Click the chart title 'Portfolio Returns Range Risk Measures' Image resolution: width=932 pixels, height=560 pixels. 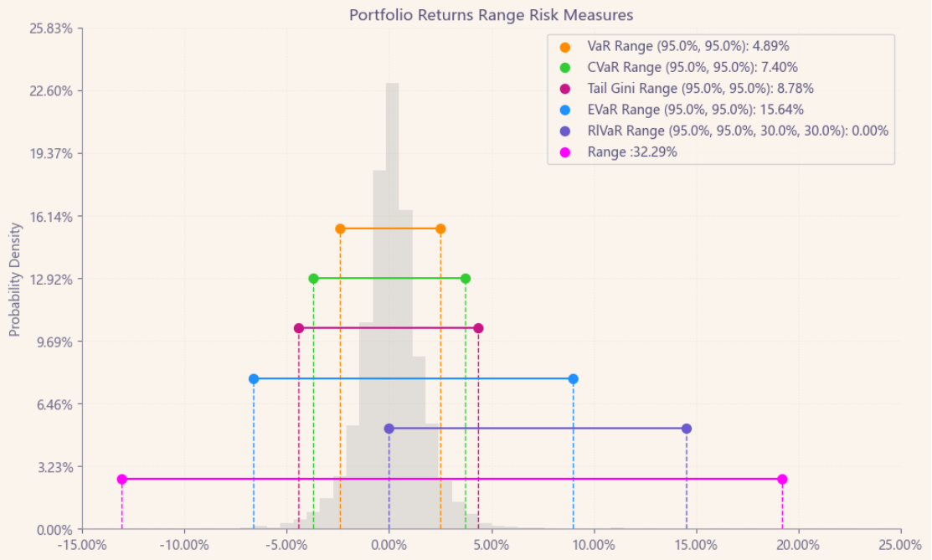(x=491, y=15)
